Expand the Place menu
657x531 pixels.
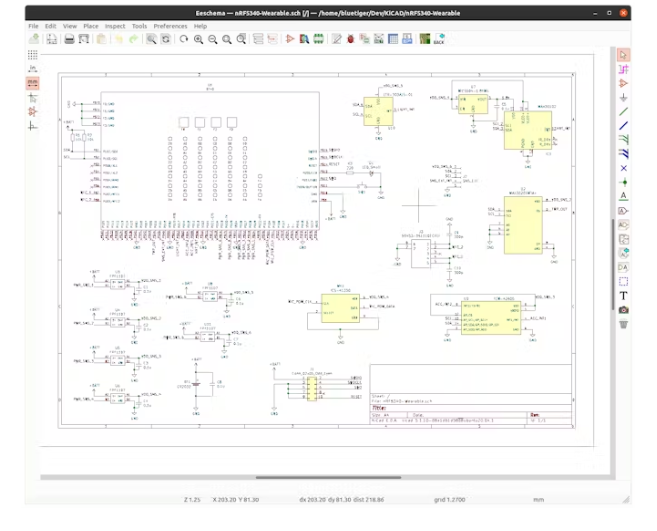point(91,25)
